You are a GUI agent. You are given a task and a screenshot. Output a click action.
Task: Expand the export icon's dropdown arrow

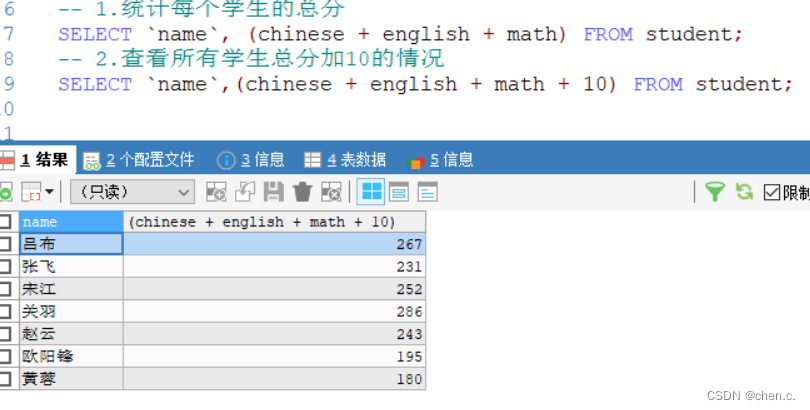[50, 192]
